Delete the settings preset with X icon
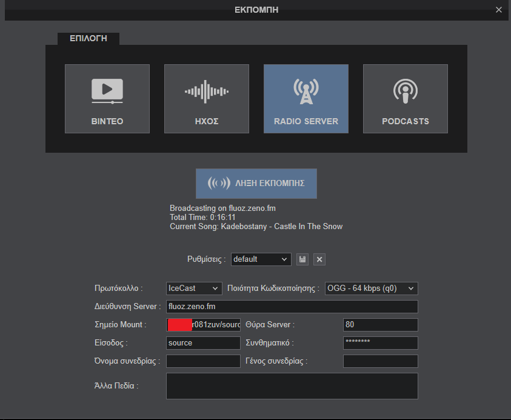This screenshot has width=511, height=420. click(320, 259)
